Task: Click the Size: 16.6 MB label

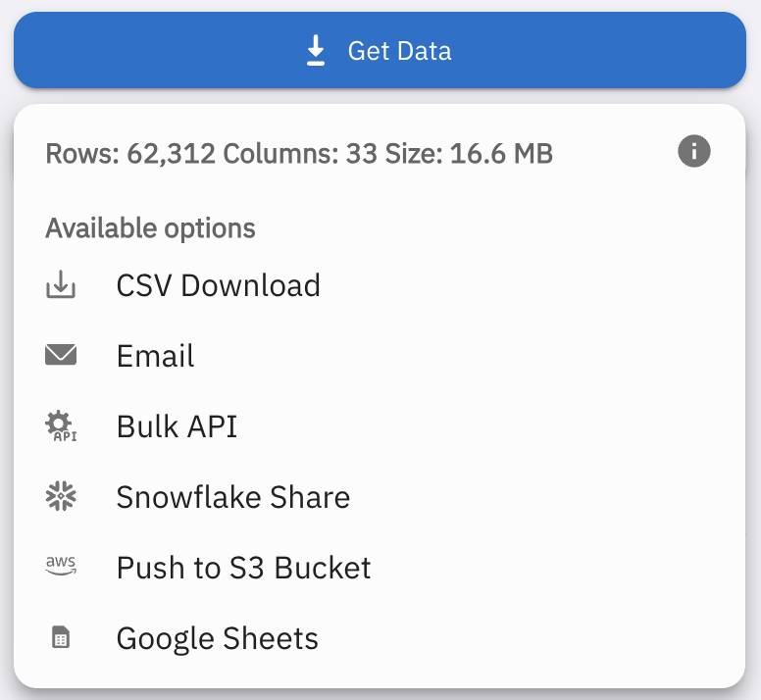Action: [469, 153]
